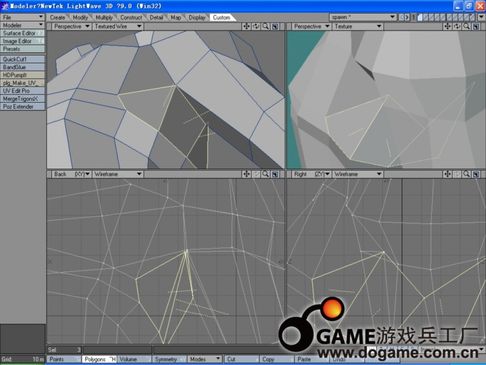Switch to the Display tab
The width and height of the screenshot is (486, 365).
(197, 17)
